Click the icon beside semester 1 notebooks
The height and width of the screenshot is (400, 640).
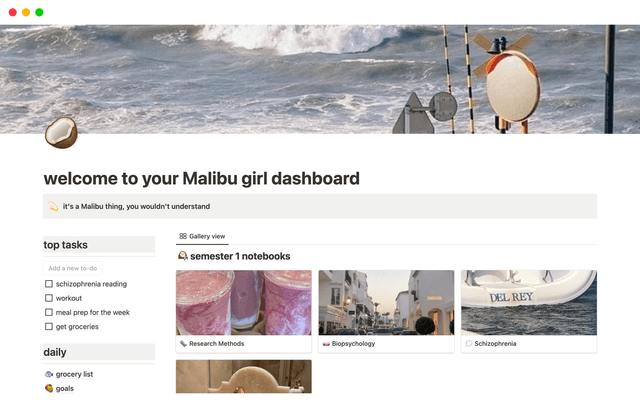pos(182,256)
